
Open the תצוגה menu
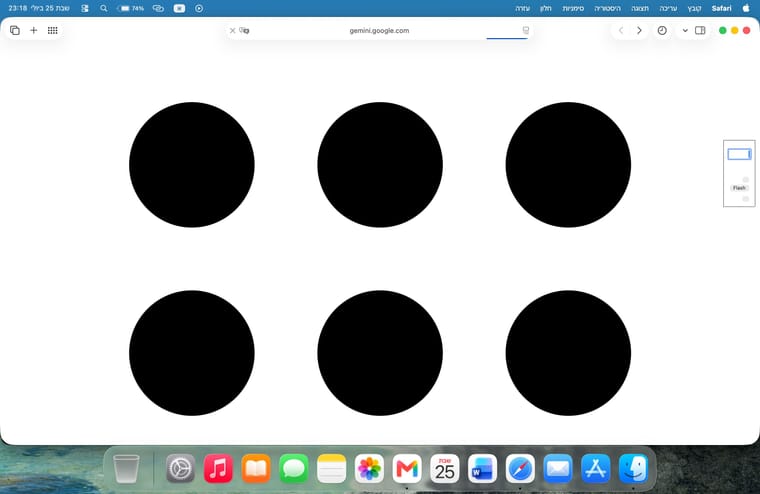pos(640,8)
